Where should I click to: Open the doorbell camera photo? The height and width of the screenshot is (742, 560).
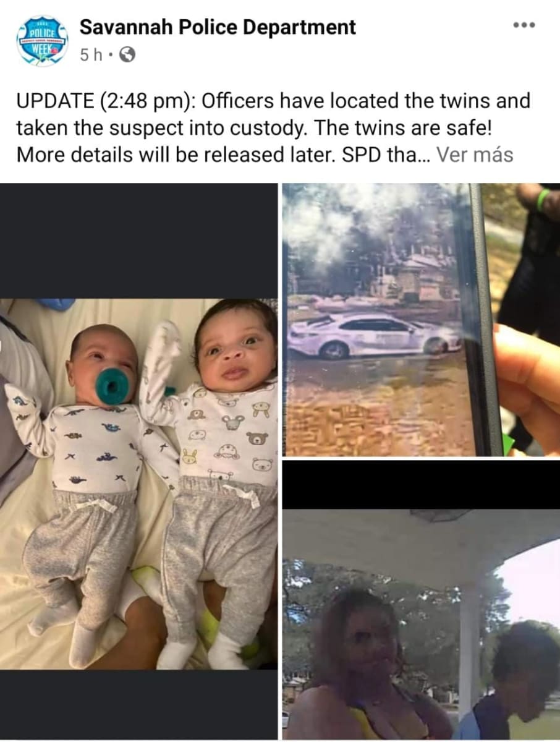pyautogui.click(x=421, y=600)
